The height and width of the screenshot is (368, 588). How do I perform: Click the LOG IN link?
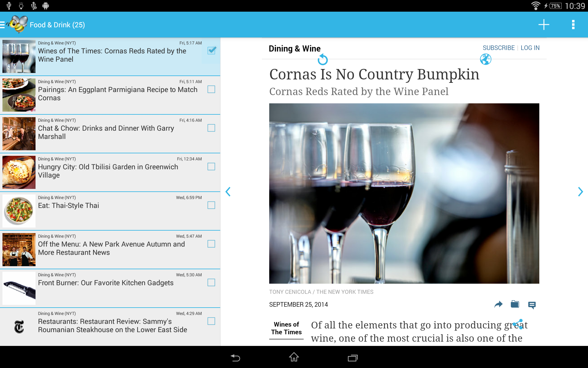pyautogui.click(x=530, y=48)
